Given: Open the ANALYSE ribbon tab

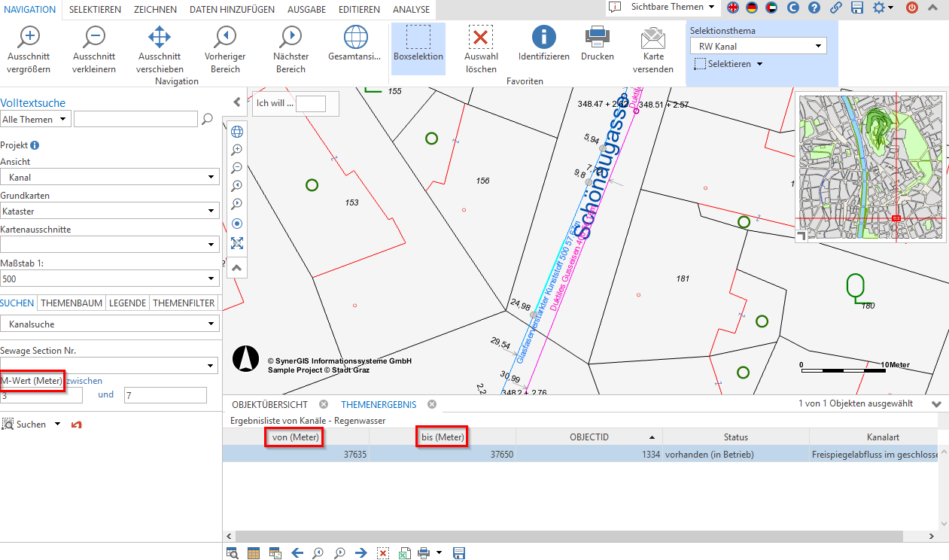Looking at the screenshot, I should pos(411,10).
